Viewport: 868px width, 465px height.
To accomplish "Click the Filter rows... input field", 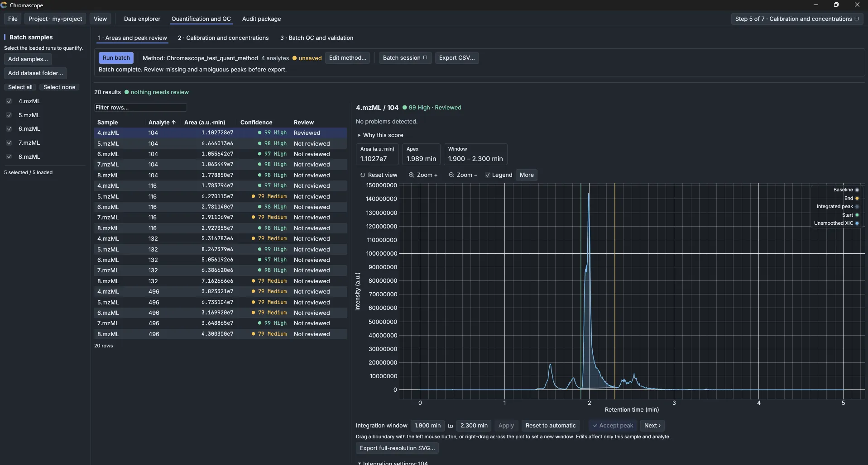I will 140,108.
